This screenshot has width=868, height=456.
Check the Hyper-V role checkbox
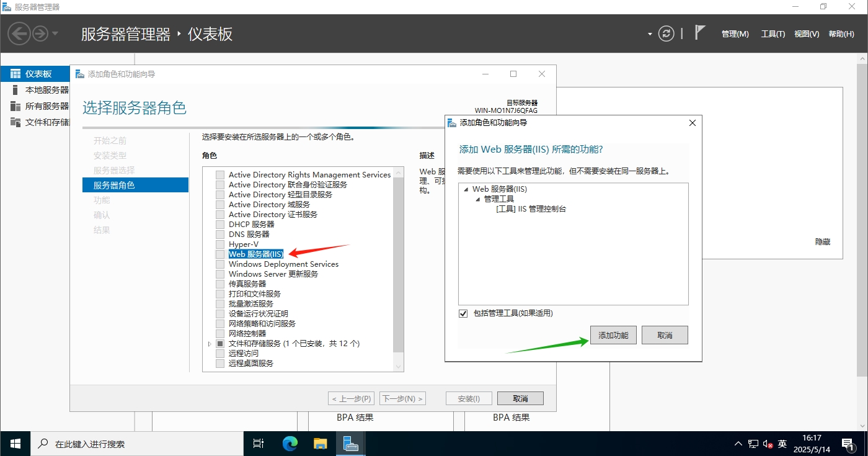[220, 244]
